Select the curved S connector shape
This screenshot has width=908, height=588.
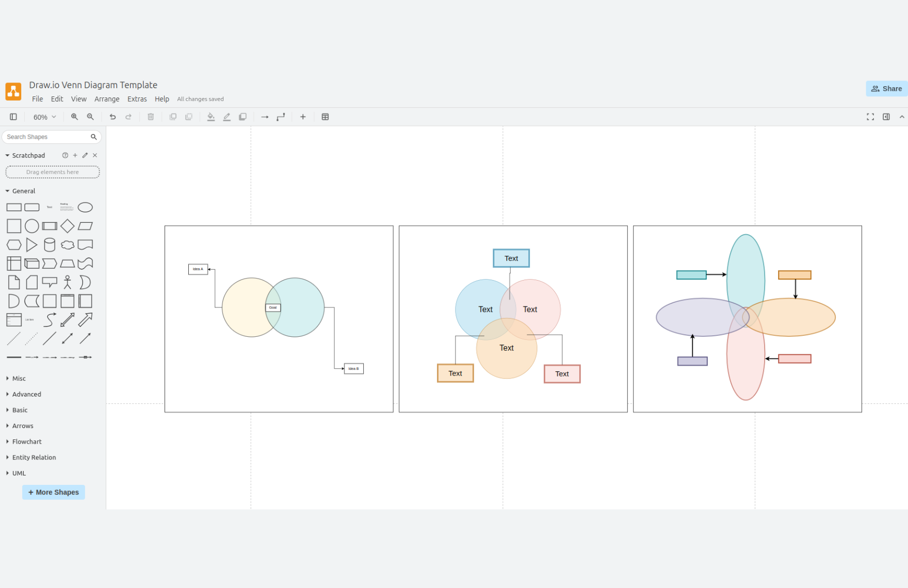[50, 320]
